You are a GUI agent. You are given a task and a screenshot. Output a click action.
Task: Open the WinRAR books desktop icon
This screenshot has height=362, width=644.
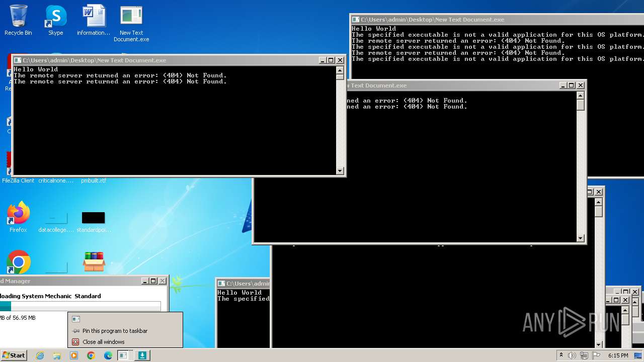(x=94, y=261)
